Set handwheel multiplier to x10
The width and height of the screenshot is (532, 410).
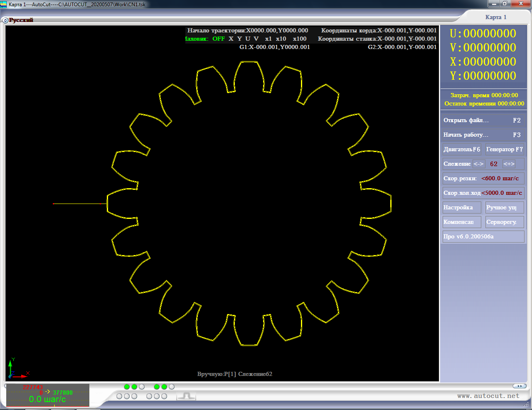281,39
